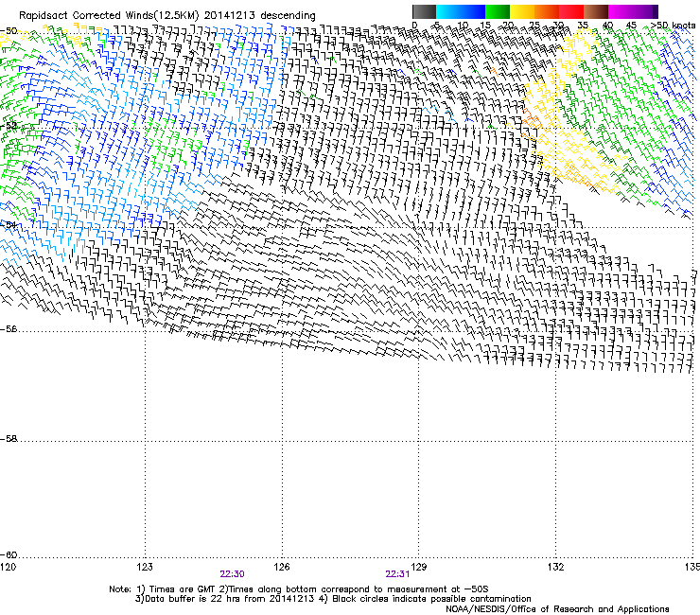Screen dimensions: 700x615
Task: Click the '-60' latitude axis label
Action: click(9, 555)
